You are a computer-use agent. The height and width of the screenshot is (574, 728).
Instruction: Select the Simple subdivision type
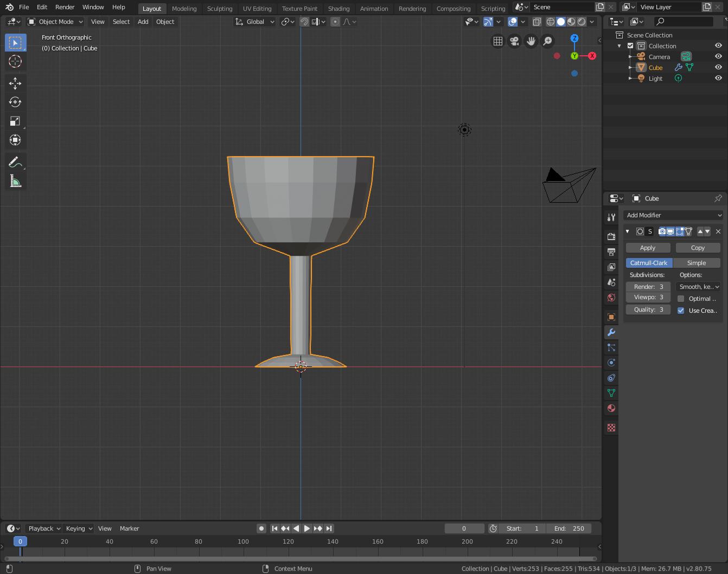click(697, 263)
